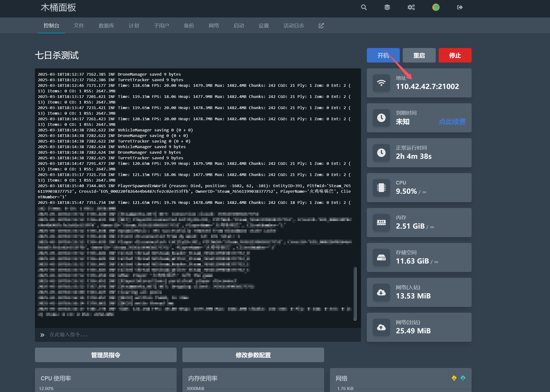Click the wifi icon beside server address

[x=381, y=83]
